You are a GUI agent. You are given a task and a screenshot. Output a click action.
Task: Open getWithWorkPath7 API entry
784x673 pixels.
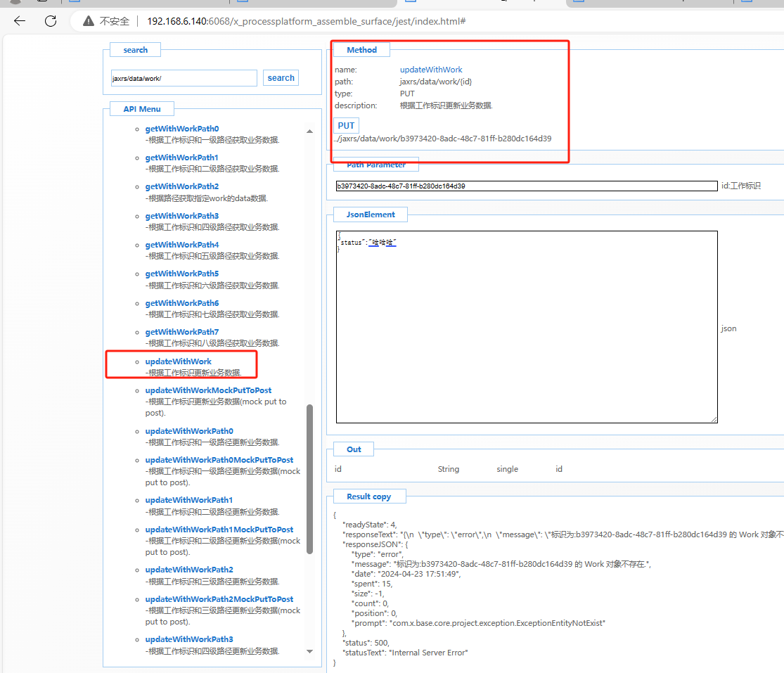[182, 333]
